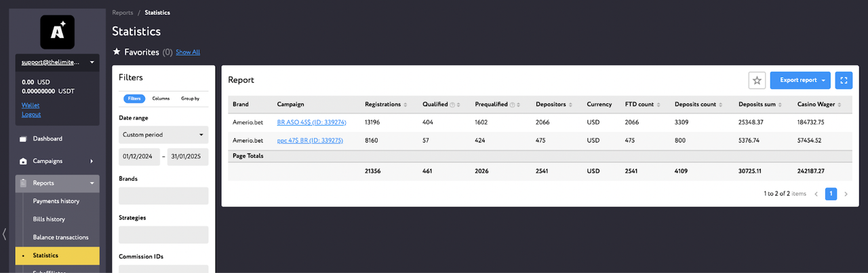Open the Custom period date range dropdown
The image size is (868, 273).
(x=163, y=134)
